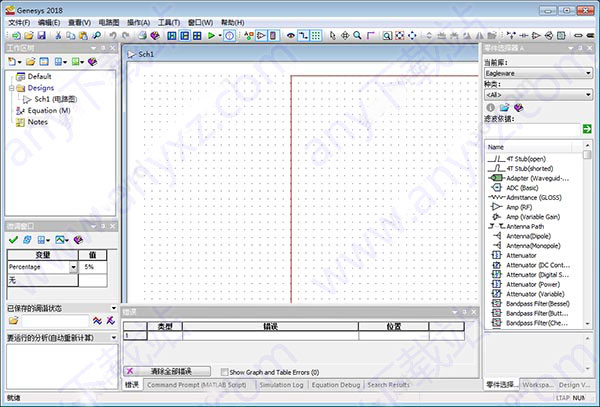Screen dimensions: 600x407
Task: Toggle the button right of the schematic triangle
Action: tap(273, 36)
